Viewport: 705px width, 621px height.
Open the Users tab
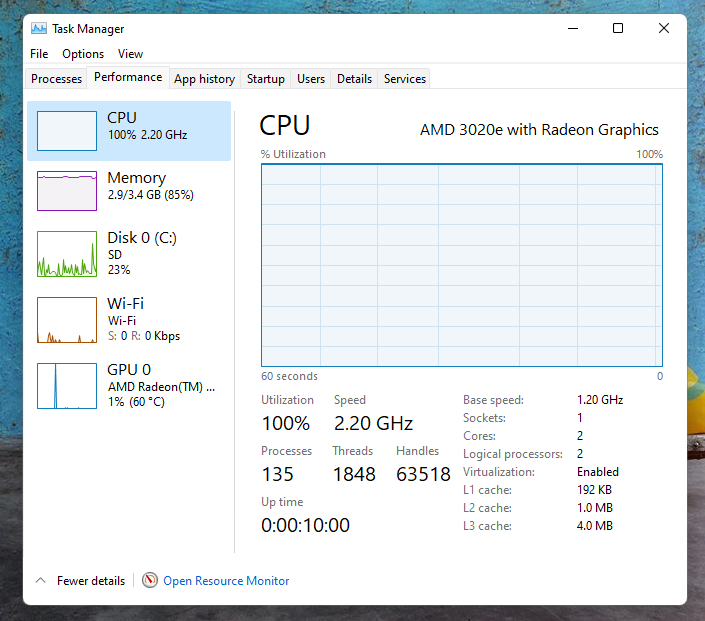tap(311, 79)
